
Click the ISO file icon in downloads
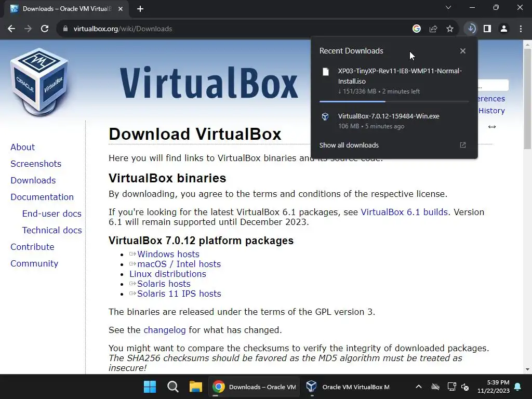[325, 72]
